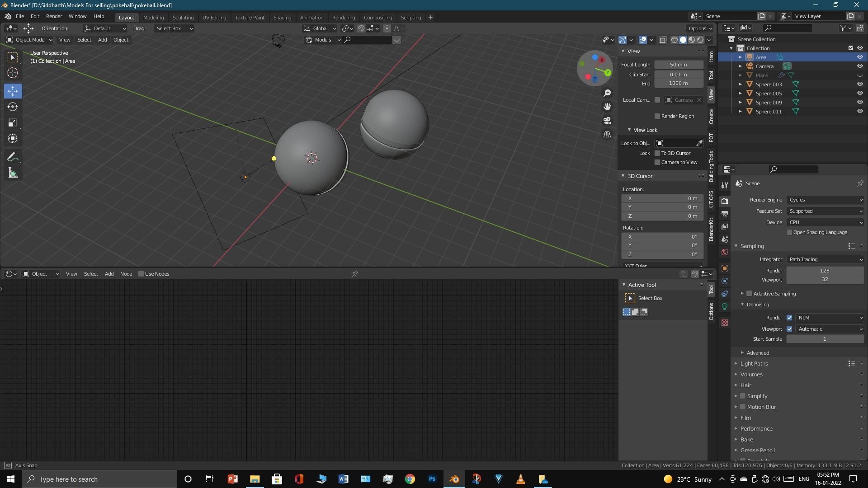The width and height of the screenshot is (868, 488).
Task: Toggle Use Nodes checkbox
Action: pyautogui.click(x=141, y=274)
